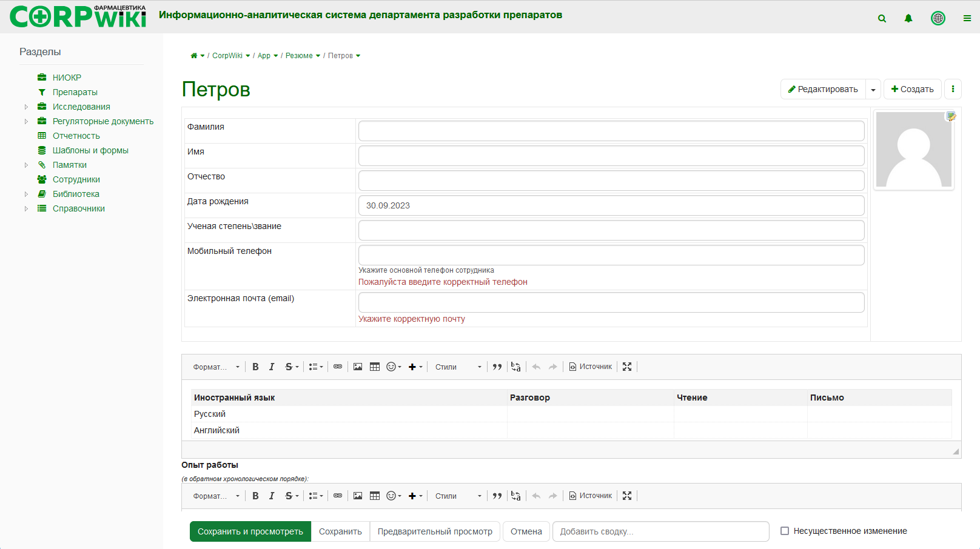
Task: Click the Отмена button
Action: coord(526,531)
